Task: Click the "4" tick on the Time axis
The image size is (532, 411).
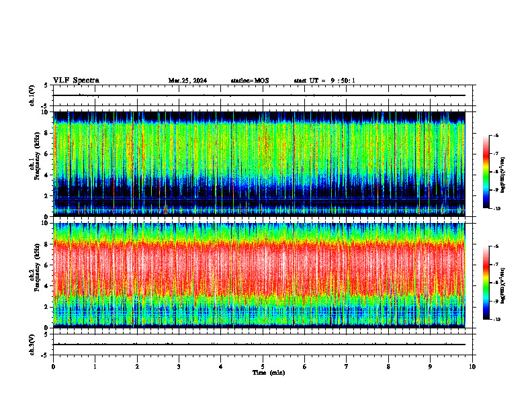Action: pos(221,367)
